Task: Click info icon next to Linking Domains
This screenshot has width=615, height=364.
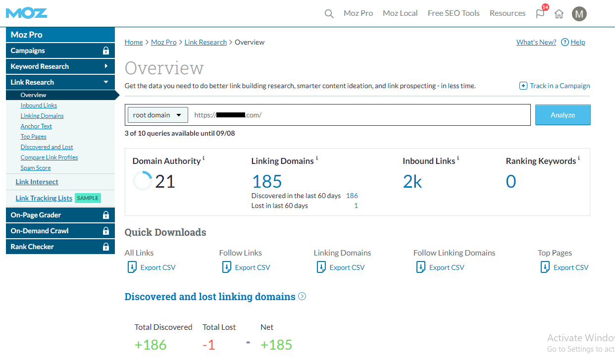Action: [317, 158]
